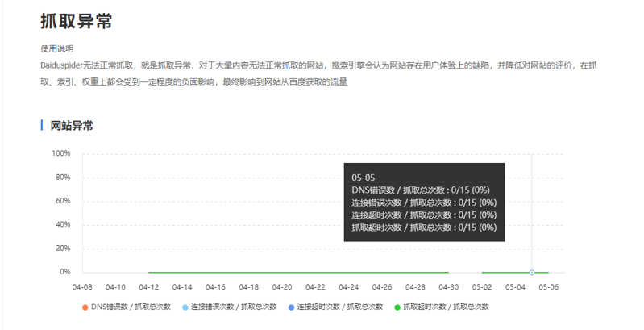Click the 使用说明 label
Image resolution: width=644 pixels, height=330 pixels.
(57, 48)
